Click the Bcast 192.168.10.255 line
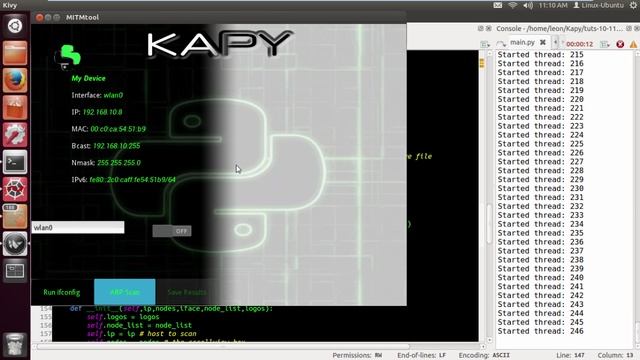Screen dimensions: 640x360 [106, 146]
